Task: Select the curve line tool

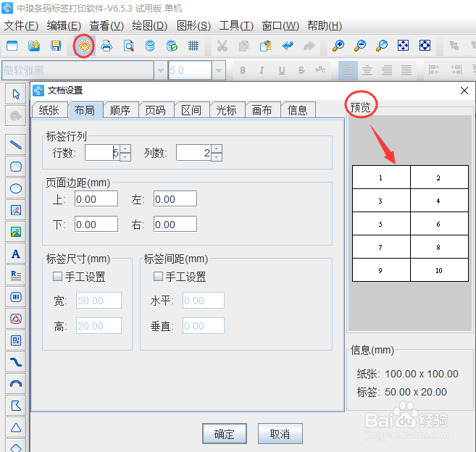Action: click(16, 362)
